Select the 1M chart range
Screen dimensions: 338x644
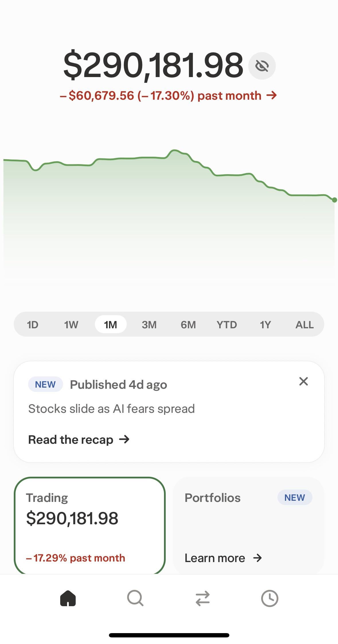pyautogui.click(x=110, y=325)
